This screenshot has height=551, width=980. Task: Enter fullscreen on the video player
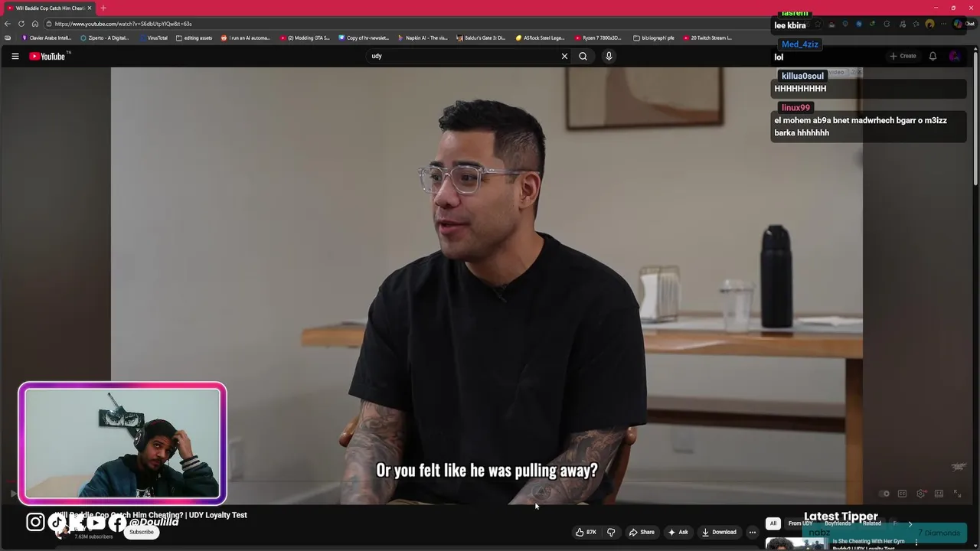[957, 494]
